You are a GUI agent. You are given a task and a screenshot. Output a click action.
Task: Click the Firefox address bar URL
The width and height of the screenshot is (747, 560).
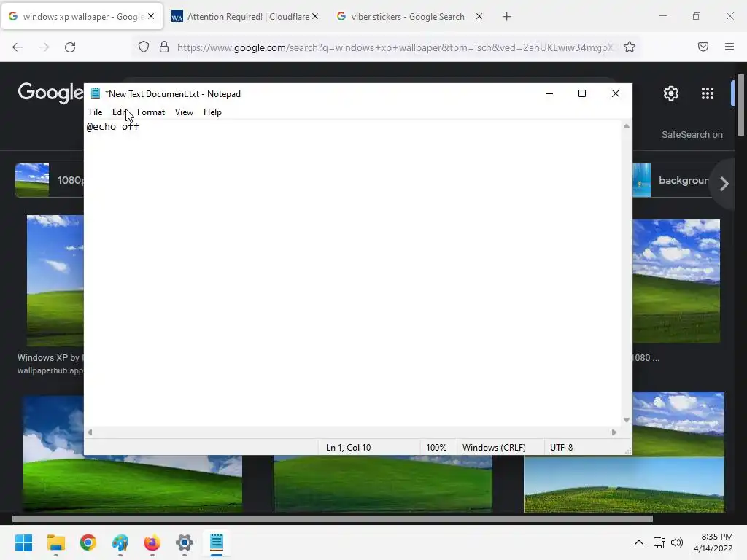coord(395,47)
